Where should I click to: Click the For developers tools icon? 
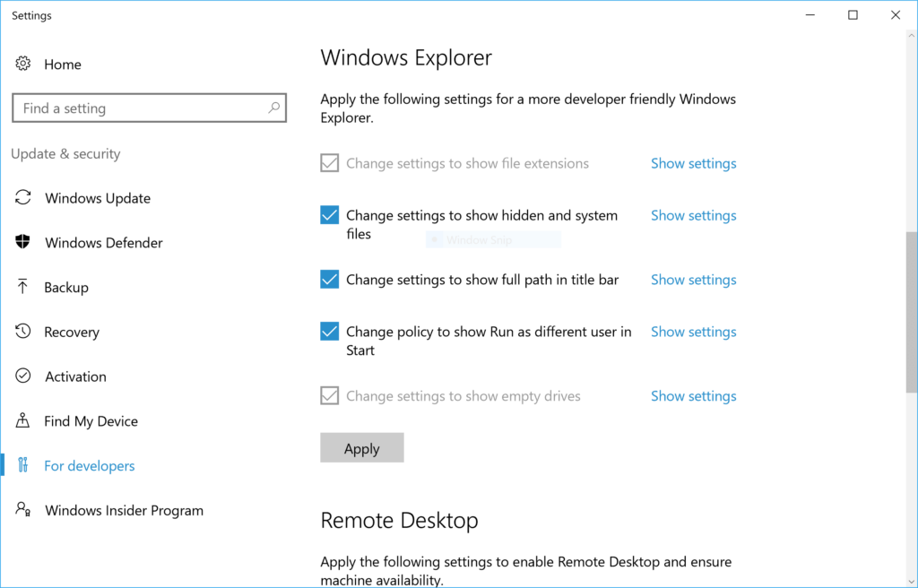(22, 465)
